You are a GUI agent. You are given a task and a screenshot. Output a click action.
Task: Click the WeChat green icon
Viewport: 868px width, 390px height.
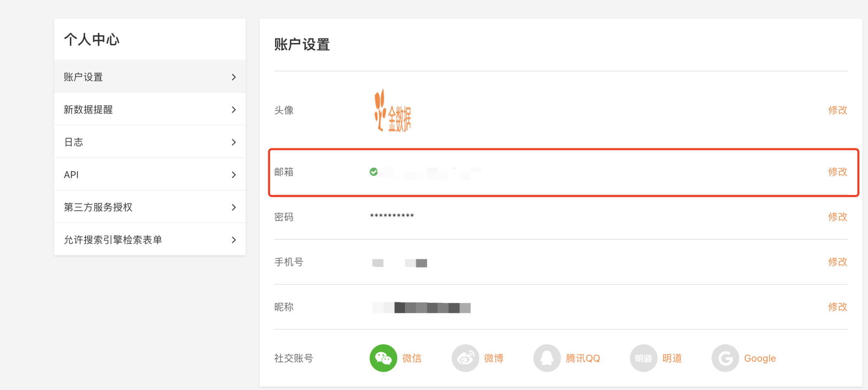[x=383, y=358]
